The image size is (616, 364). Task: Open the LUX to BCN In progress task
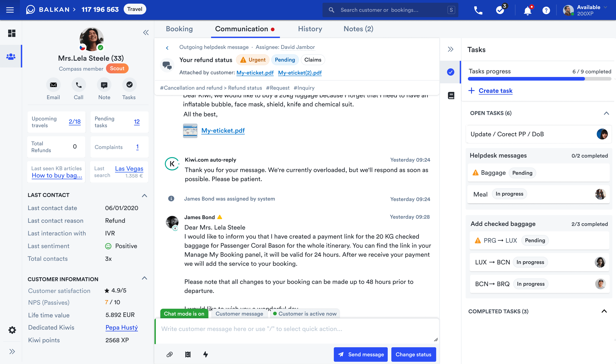(539, 262)
